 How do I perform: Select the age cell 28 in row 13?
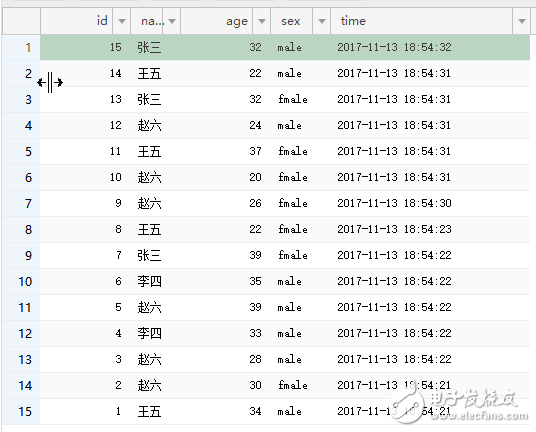point(226,359)
